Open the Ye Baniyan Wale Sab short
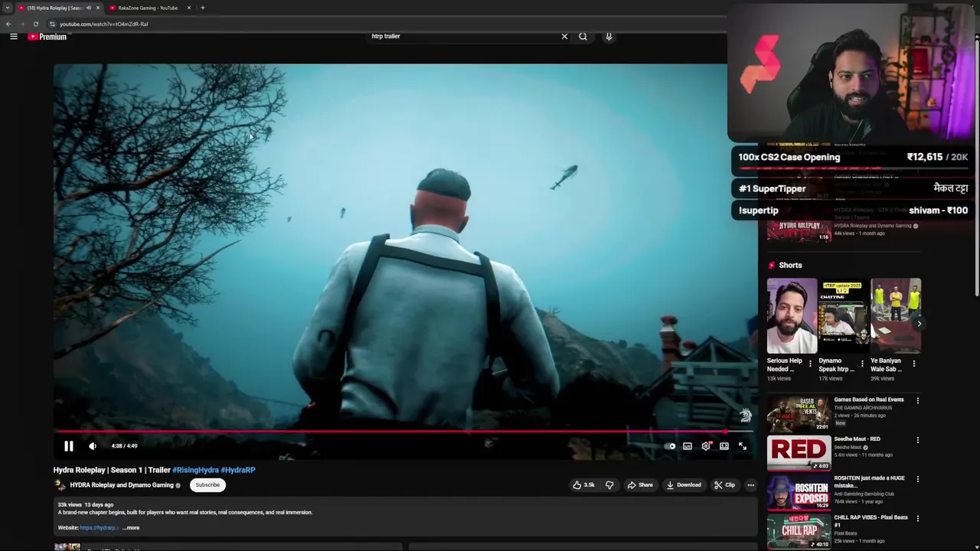This screenshot has width=980, height=551. 895,316
